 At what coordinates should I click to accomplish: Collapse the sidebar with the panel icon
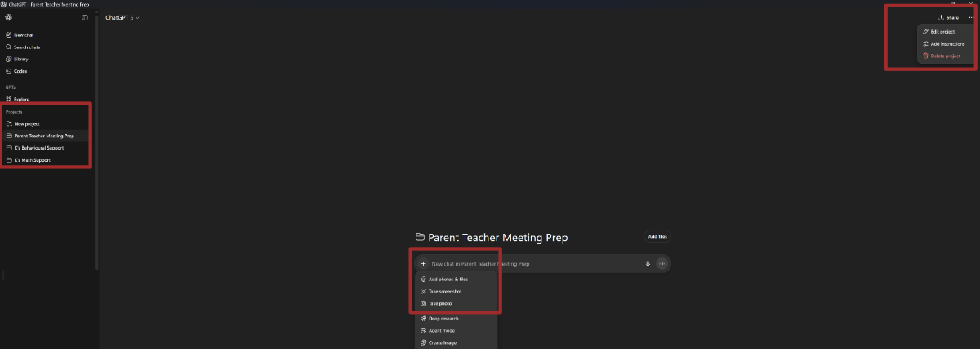[x=86, y=17]
